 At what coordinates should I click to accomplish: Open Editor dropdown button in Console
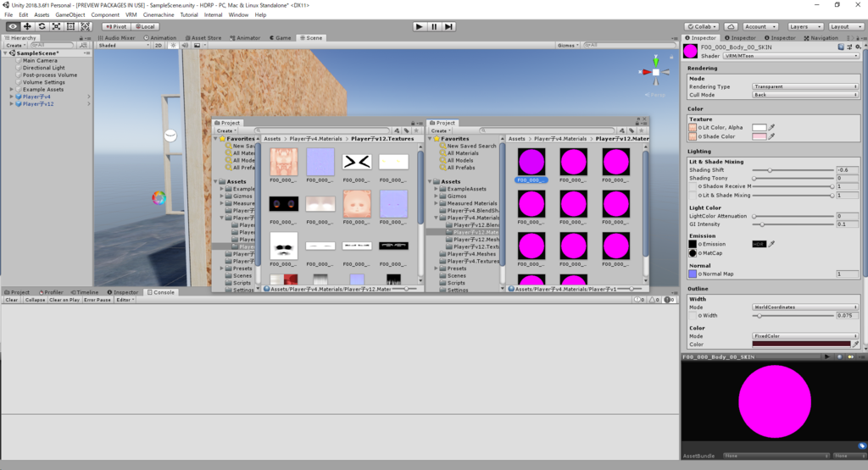125,300
